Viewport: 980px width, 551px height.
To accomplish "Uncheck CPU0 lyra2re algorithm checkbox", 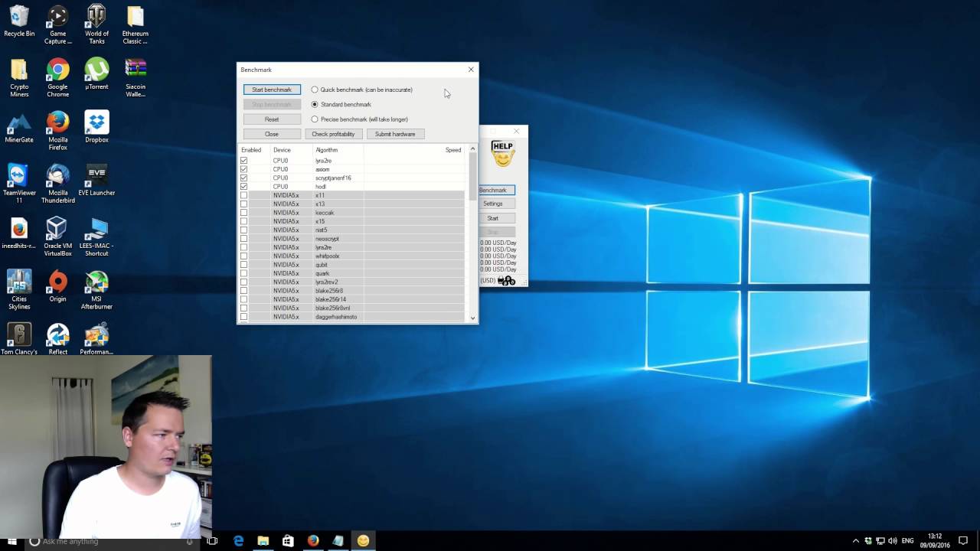I will pos(243,161).
